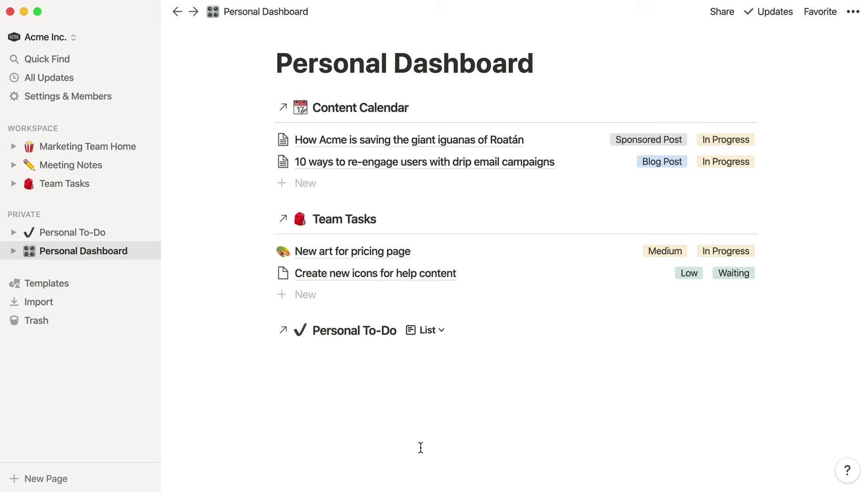Click Share in the top bar
Image resolution: width=868 pixels, height=492 pixels.
pyautogui.click(x=722, y=12)
